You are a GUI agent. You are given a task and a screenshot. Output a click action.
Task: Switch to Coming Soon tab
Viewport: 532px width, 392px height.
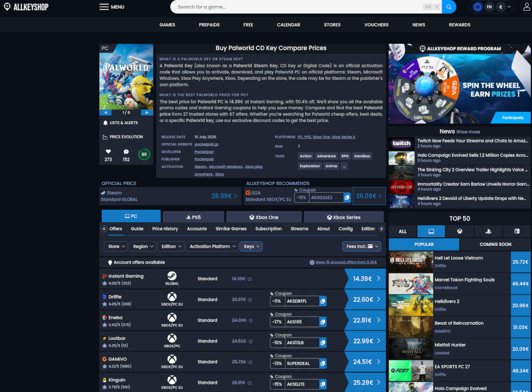495,244
